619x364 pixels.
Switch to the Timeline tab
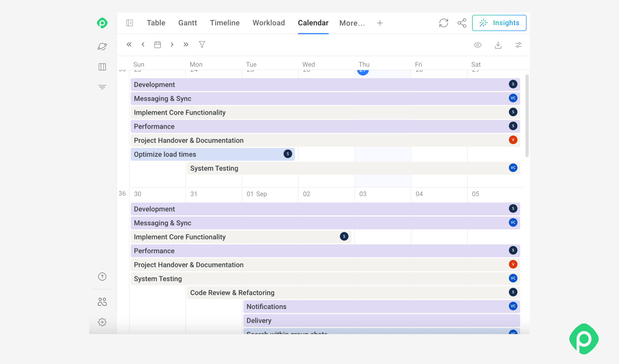tap(225, 23)
